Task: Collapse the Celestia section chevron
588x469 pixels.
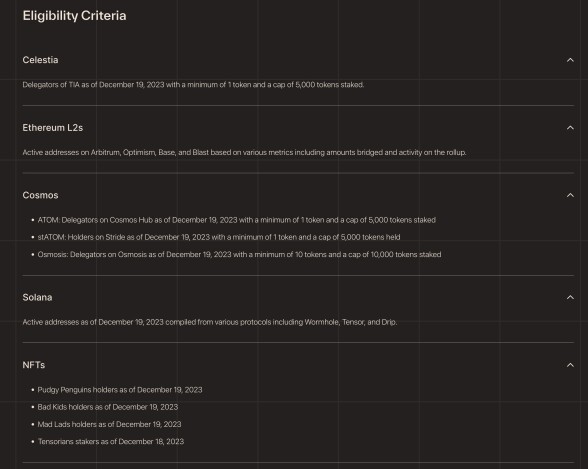Action: coord(570,60)
